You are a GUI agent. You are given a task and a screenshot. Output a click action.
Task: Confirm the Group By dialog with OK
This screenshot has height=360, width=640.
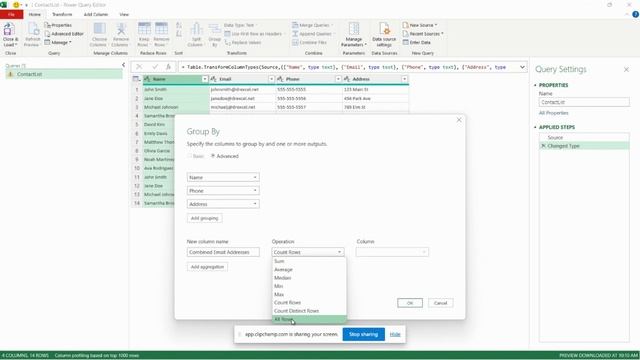[x=410, y=303]
